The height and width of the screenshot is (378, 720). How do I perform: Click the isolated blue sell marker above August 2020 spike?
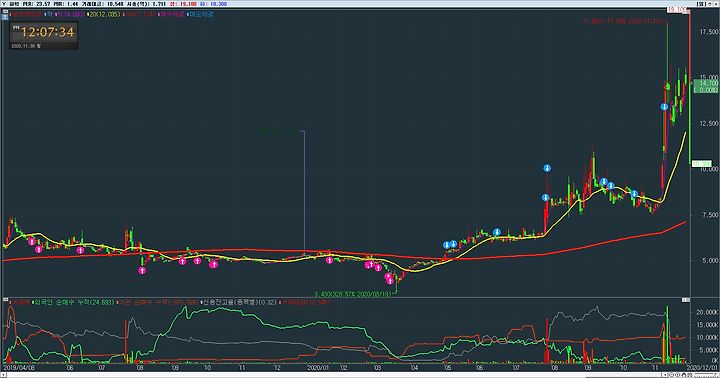click(547, 168)
